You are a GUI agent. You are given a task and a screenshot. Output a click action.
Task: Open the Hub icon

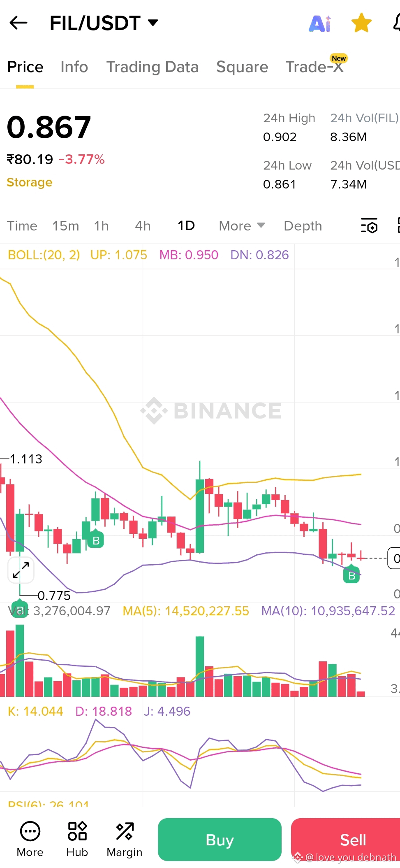(x=77, y=839)
